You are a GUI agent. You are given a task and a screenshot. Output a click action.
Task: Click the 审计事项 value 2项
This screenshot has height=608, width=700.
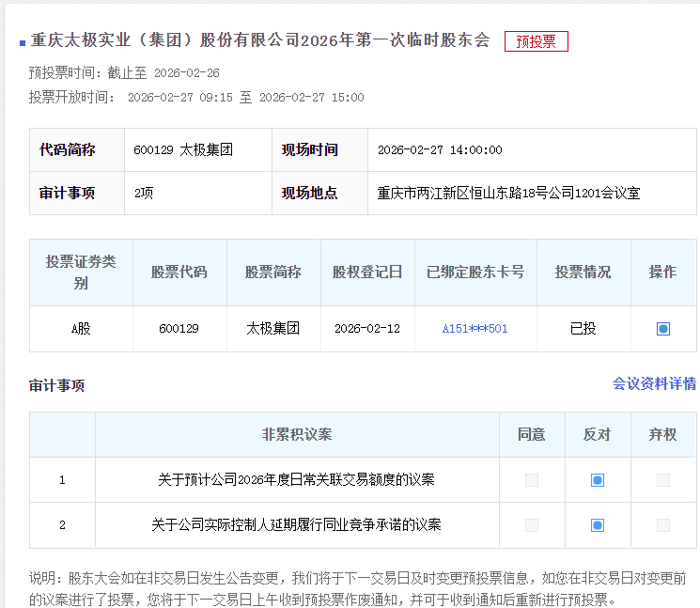click(144, 194)
